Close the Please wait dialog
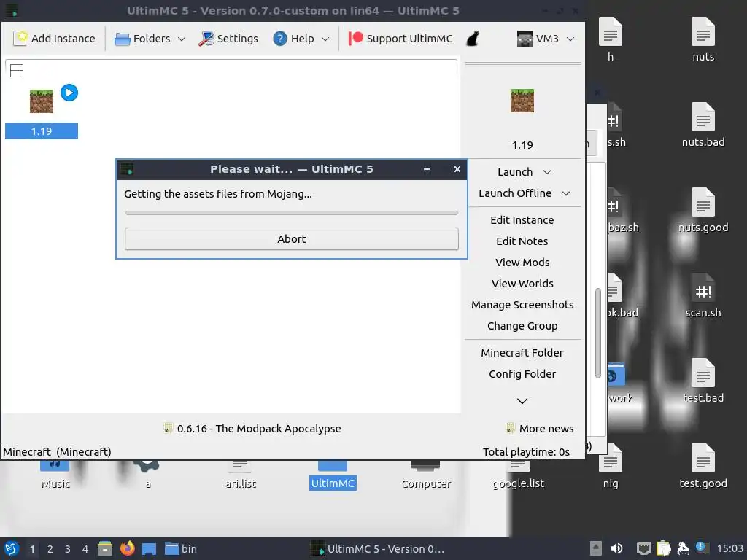 click(457, 169)
